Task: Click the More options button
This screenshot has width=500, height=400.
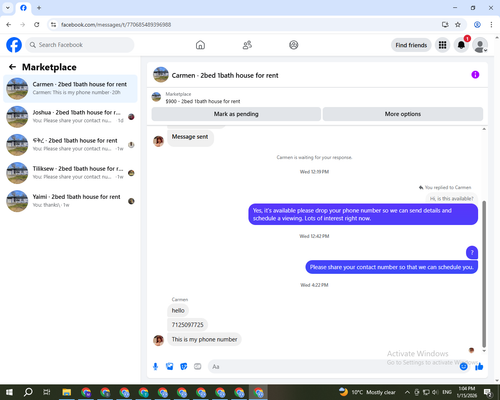Action: pos(403,114)
